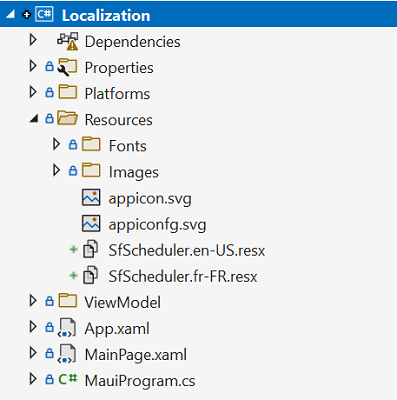The width and height of the screenshot is (397, 400).
Task: Click the plus badge on the Localization project
Action: [26, 15]
